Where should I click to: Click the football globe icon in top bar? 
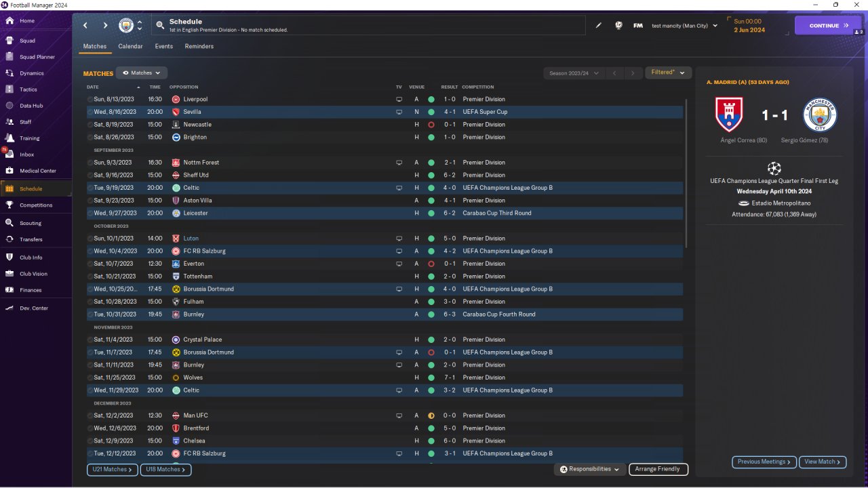pyautogui.click(x=618, y=26)
